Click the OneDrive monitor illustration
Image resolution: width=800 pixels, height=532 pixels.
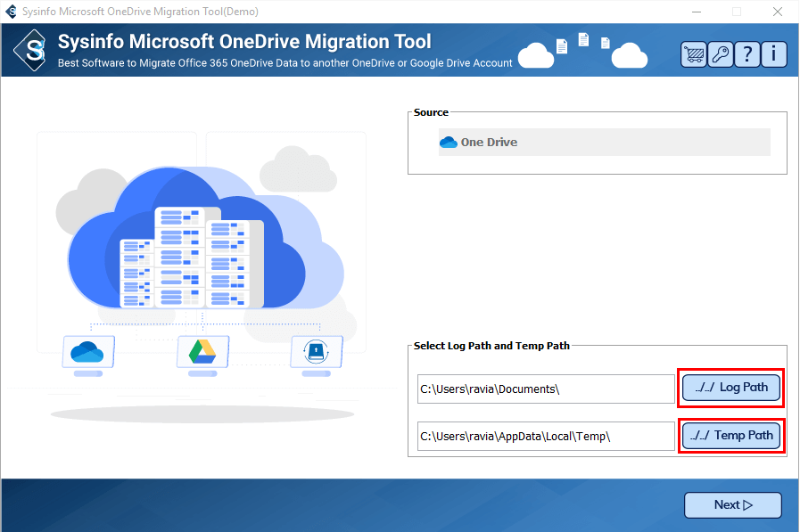88,356
